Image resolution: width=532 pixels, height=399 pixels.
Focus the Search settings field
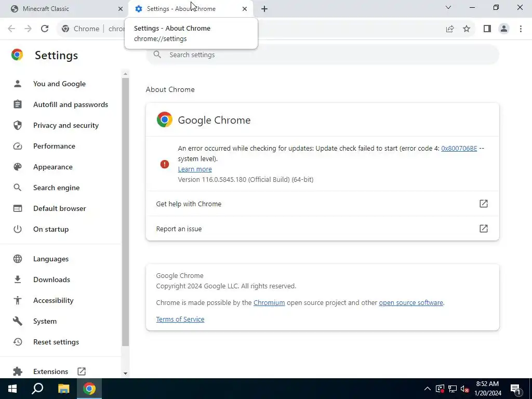(x=322, y=55)
